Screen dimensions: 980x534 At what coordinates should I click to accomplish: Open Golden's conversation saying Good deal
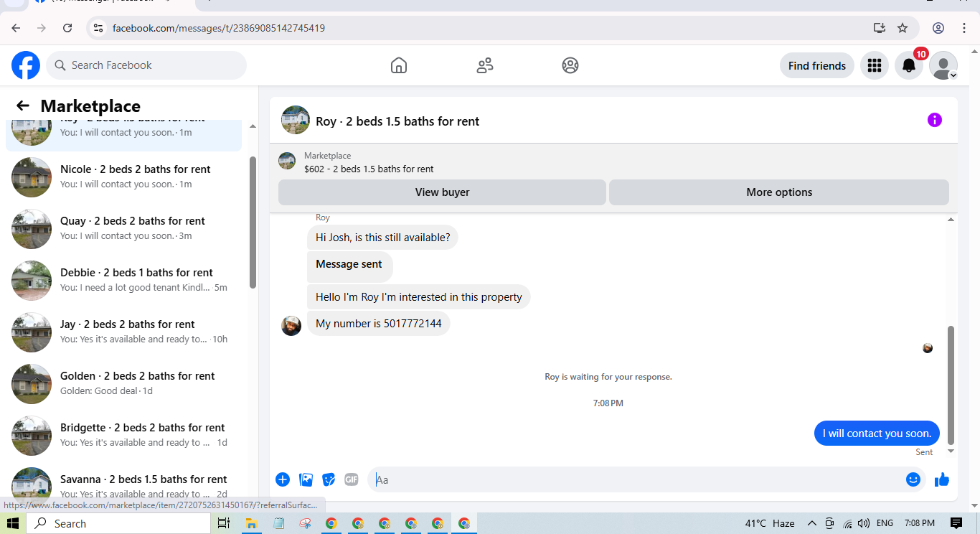(124, 383)
